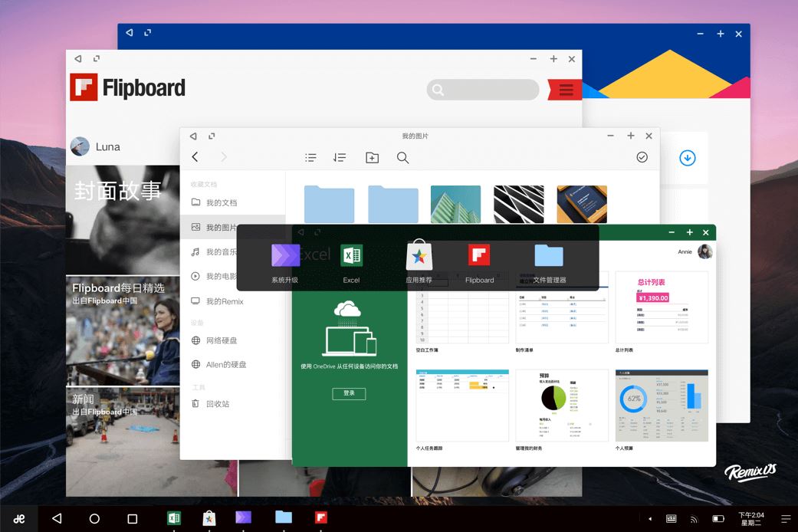Open 网络硬盘 in the sidebar
Viewport: 798px width, 532px height.
point(232,340)
